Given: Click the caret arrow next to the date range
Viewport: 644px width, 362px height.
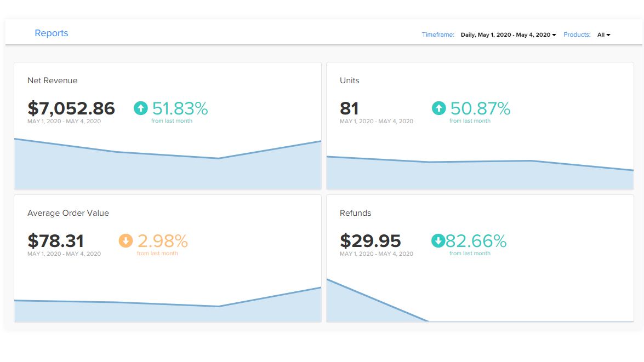Looking at the screenshot, I should pyautogui.click(x=554, y=35).
